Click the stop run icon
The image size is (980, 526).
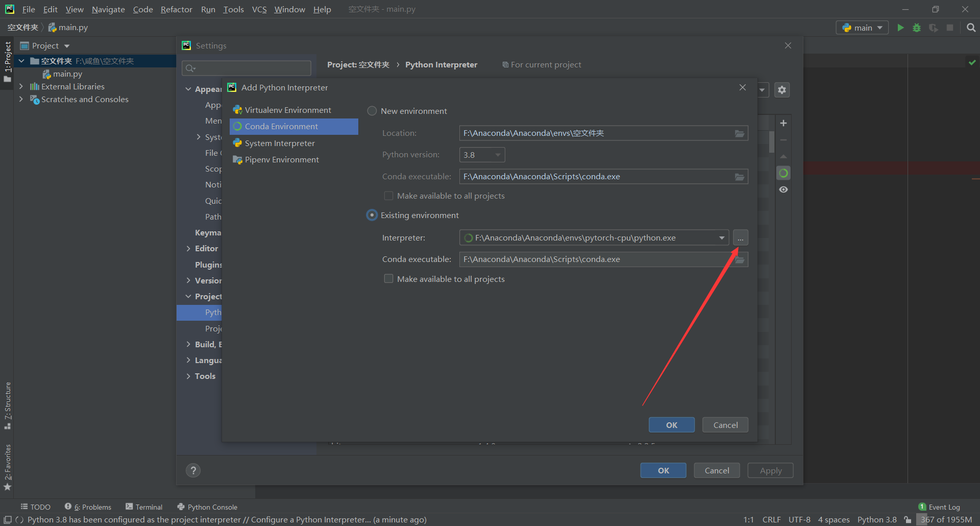coord(950,28)
